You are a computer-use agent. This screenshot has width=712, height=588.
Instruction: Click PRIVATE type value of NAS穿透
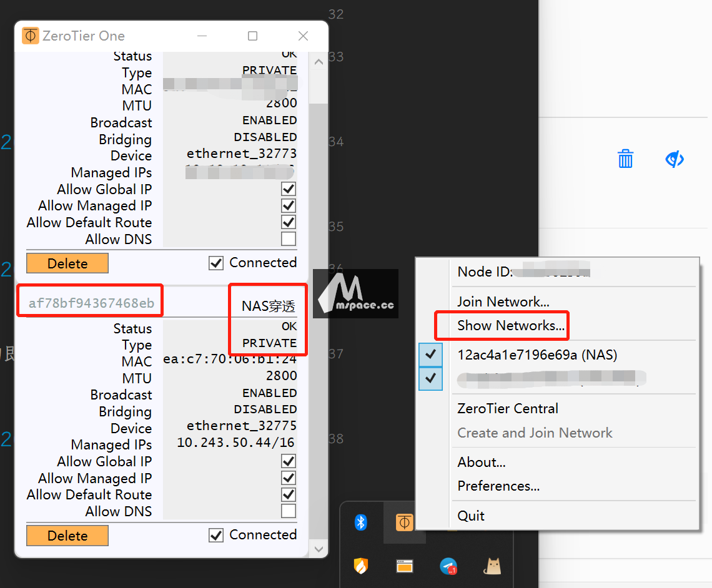(x=269, y=343)
